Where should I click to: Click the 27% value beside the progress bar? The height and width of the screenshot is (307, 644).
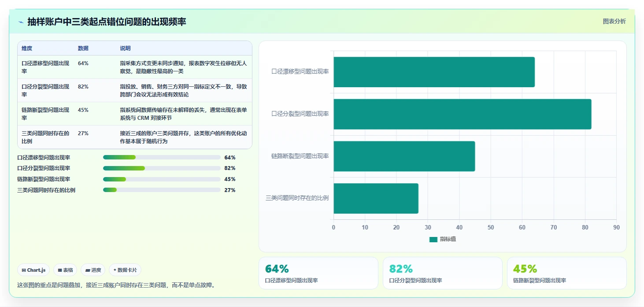(x=230, y=190)
